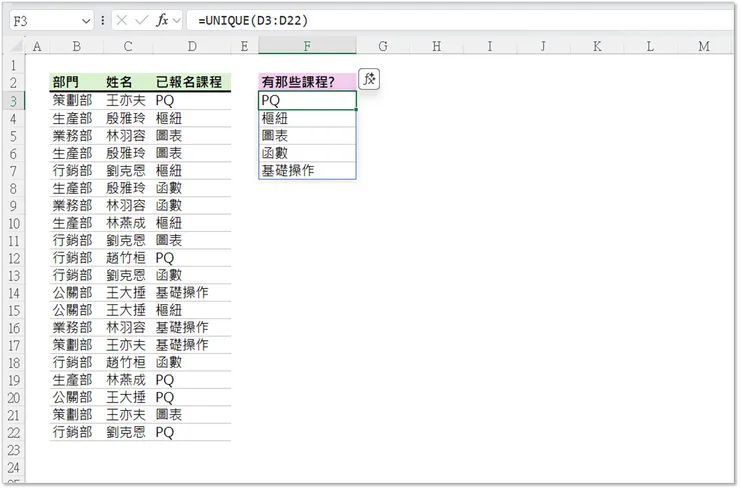Click the cancel (X) icon in formula bar

[x=122, y=20]
